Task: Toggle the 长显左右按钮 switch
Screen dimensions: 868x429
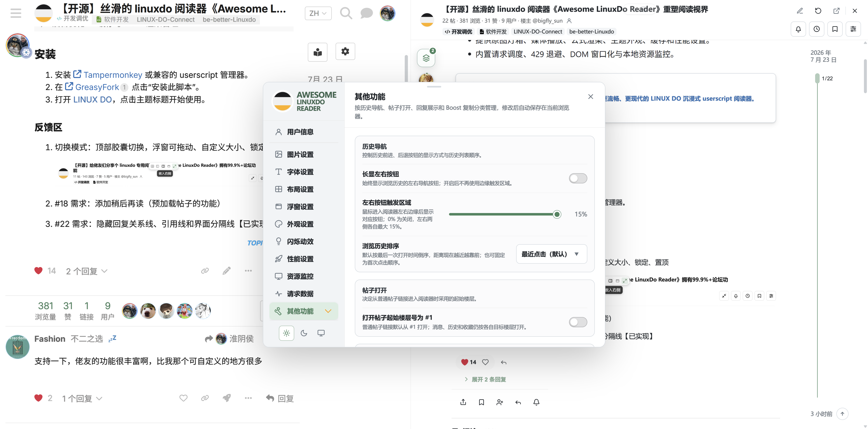Action: 578,178
